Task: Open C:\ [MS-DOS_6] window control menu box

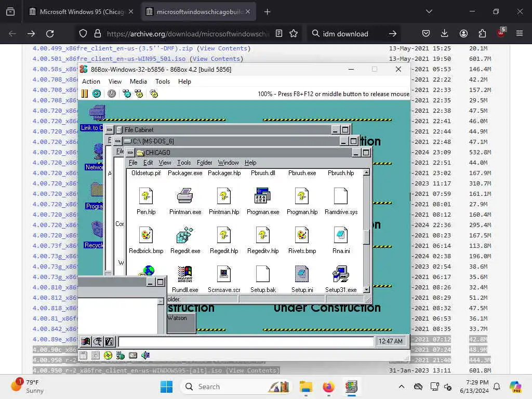Action: (117, 141)
